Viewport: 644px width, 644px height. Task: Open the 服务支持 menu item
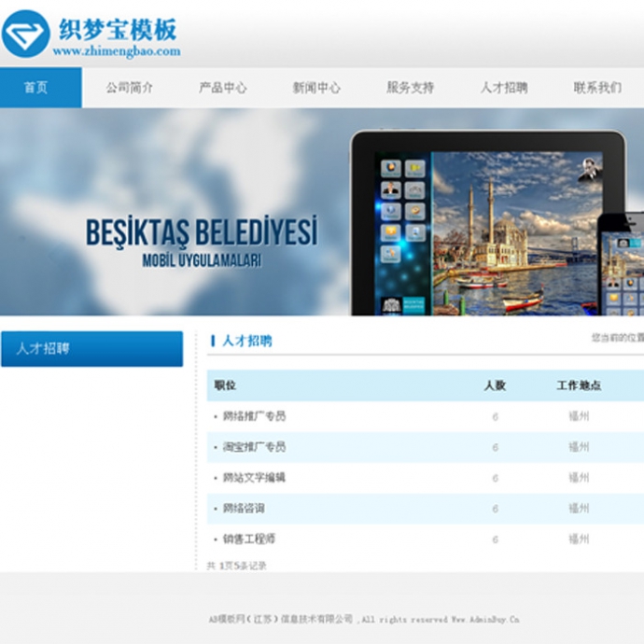[411, 88]
